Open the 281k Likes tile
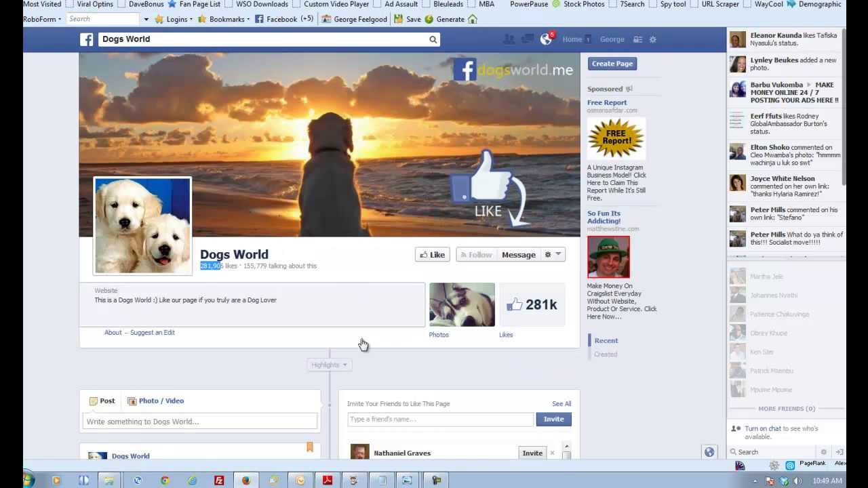The image size is (868, 488). tap(532, 304)
